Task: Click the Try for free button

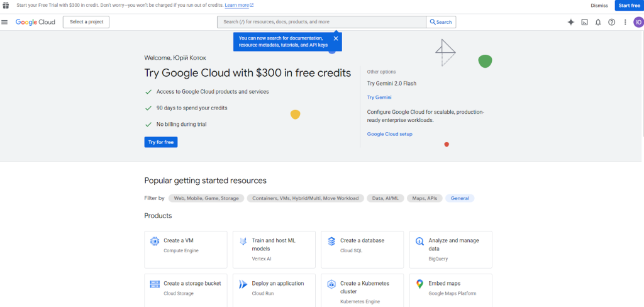Action: (x=160, y=142)
